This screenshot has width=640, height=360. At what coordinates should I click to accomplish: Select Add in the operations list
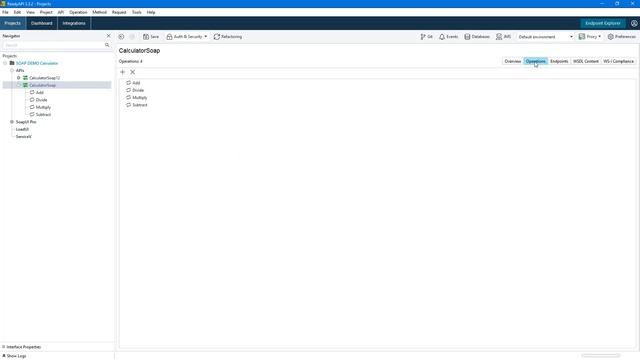coord(136,83)
